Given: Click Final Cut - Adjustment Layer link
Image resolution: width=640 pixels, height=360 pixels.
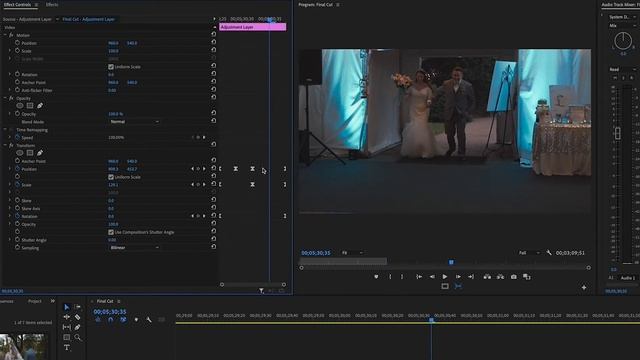Looking at the screenshot, I should click(x=89, y=19).
